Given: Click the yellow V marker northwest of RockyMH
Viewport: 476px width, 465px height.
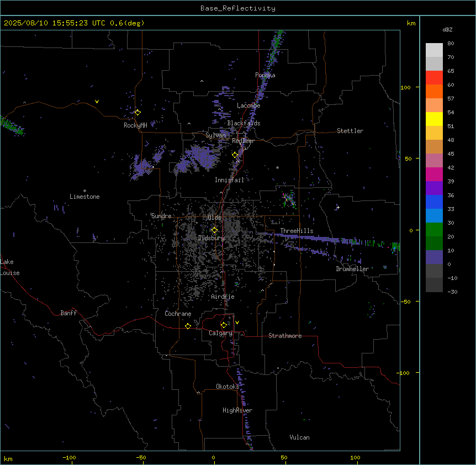Looking at the screenshot, I should point(97,102).
